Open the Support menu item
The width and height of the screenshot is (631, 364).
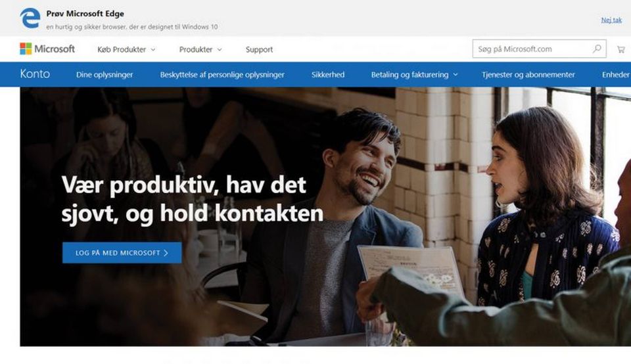259,49
